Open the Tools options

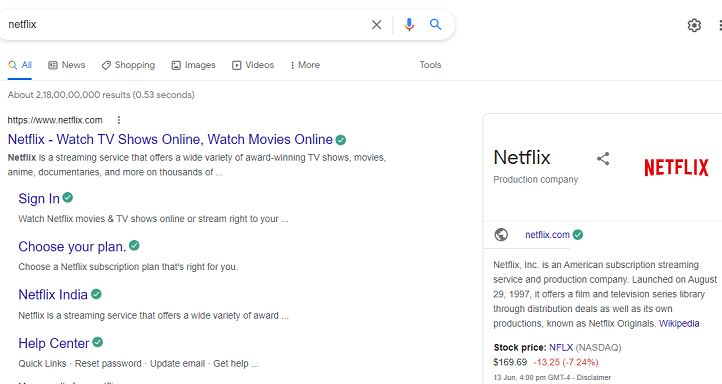[x=430, y=65]
